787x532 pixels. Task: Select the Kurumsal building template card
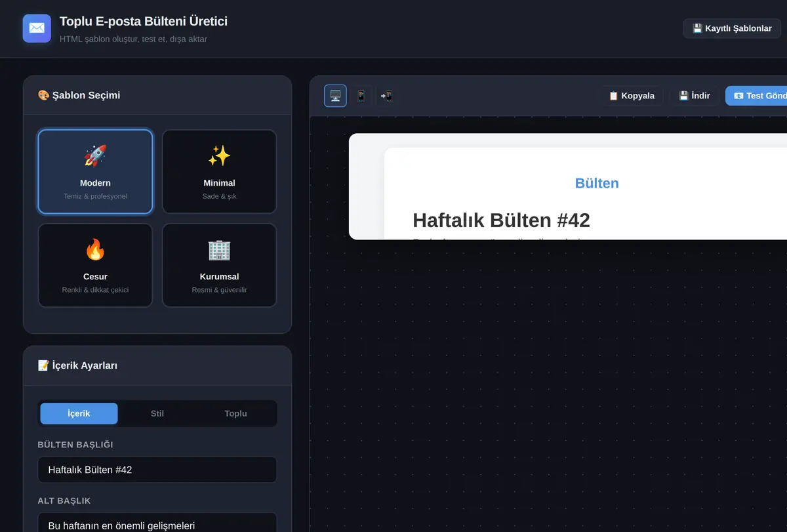219,265
